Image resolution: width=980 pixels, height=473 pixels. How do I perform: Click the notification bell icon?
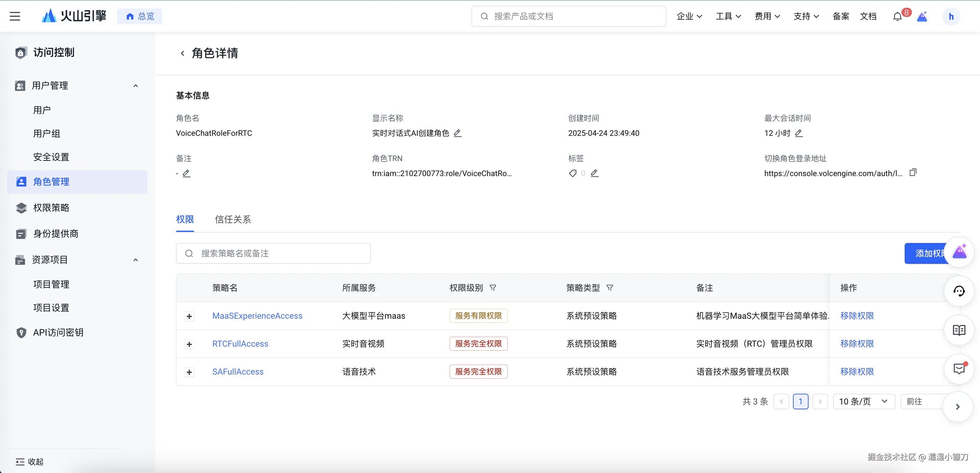pos(897,16)
